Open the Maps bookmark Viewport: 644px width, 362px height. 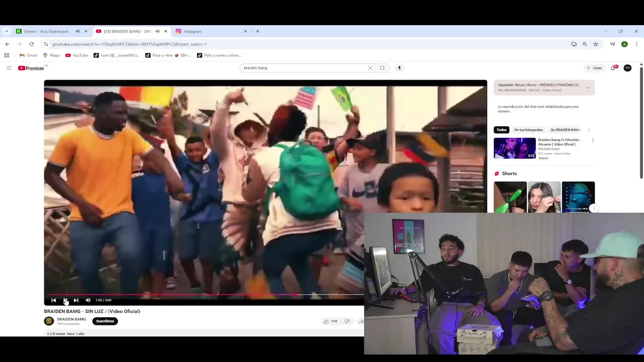pos(51,55)
